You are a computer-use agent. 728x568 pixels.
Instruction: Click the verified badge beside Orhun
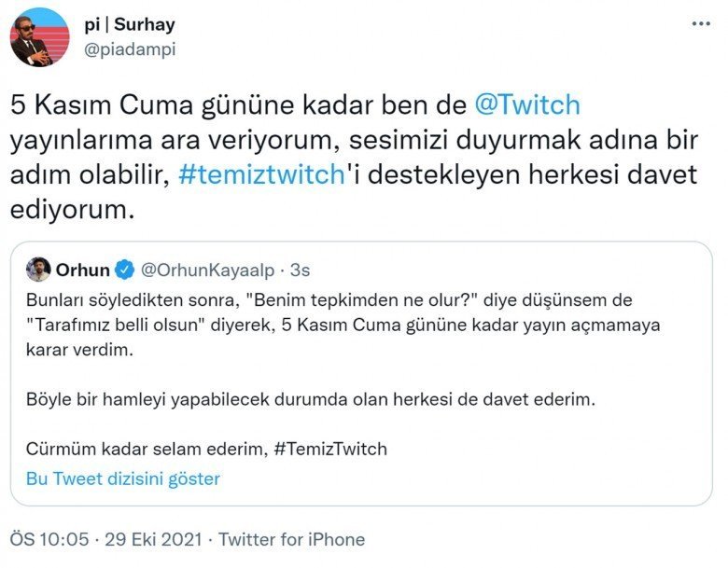coord(125,270)
